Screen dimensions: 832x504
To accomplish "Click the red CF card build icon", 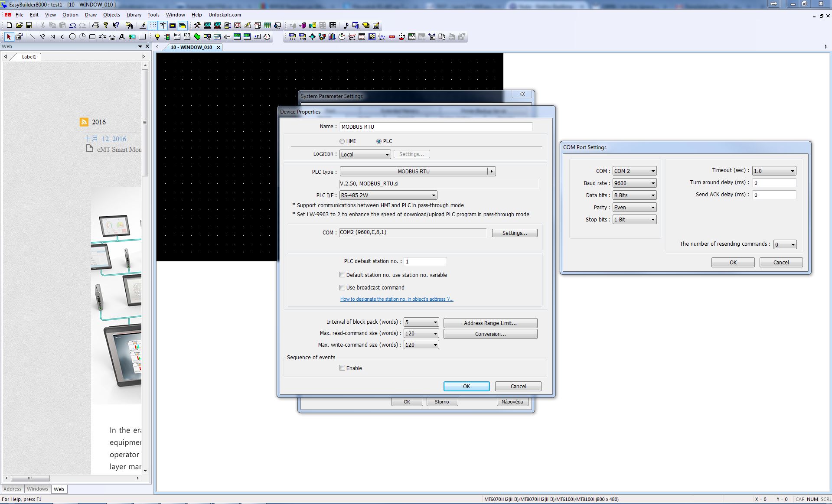I will point(238,26).
